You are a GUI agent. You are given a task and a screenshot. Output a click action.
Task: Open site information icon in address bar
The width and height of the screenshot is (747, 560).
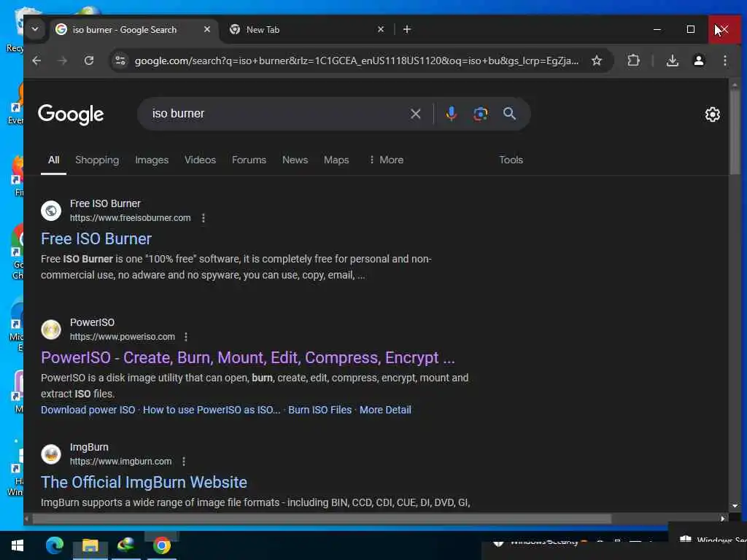pyautogui.click(x=120, y=61)
